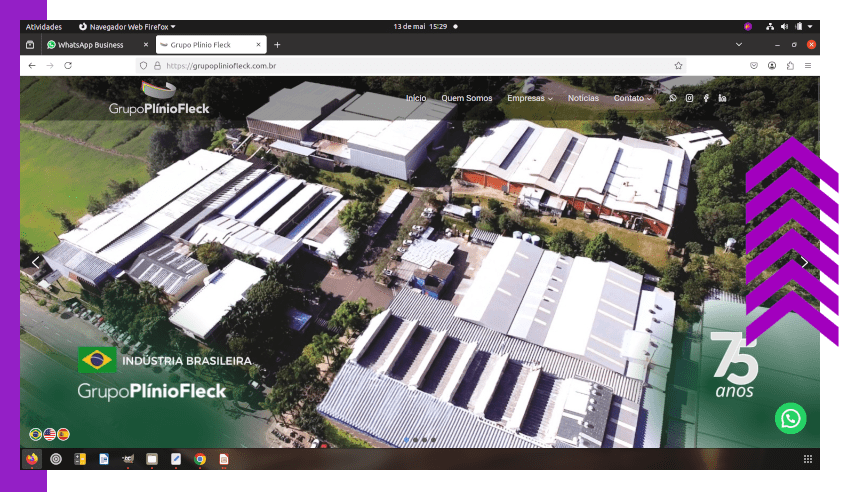Switch site language to Brazilian Portuguese flag
The height and width of the screenshot is (492, 841).
[35, 434]
